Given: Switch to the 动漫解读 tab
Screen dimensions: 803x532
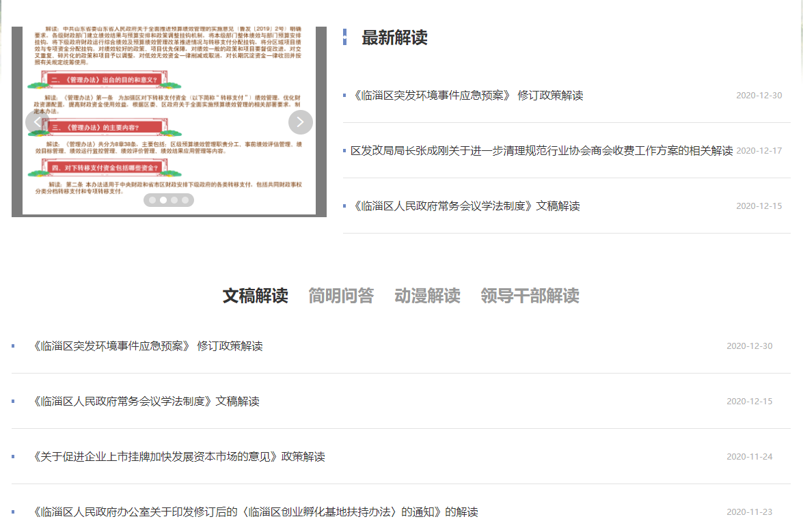Looking at the screenshot, I should [x=427, y=296].
